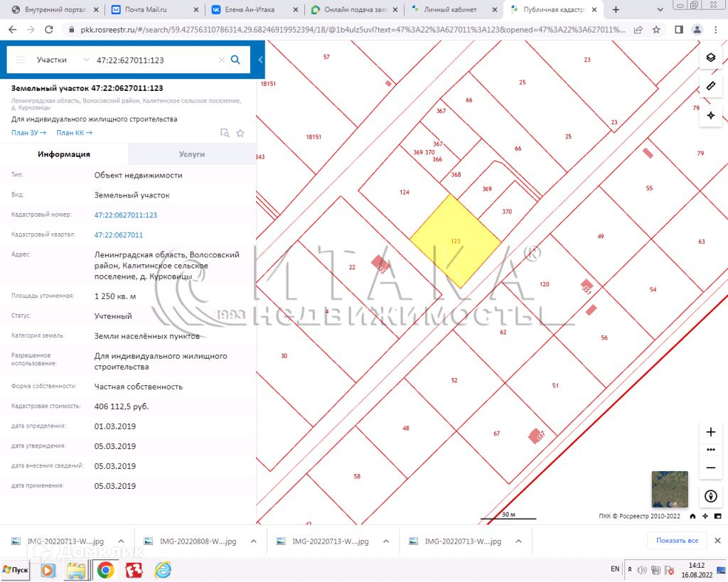Click the browser address bar URL
This screenshot has height=582, width=728.
point(353,30)
